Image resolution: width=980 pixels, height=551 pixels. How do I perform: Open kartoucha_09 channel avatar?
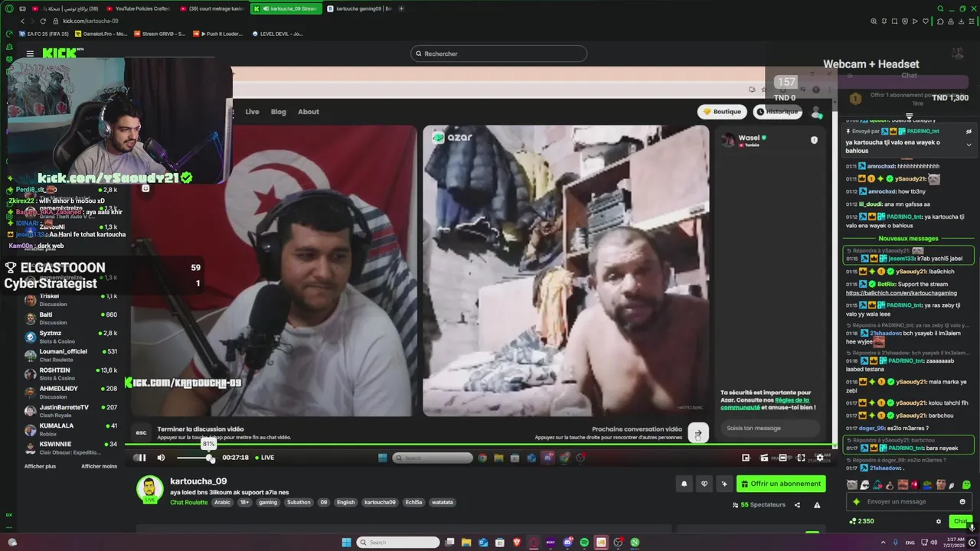tap(150, 489)
